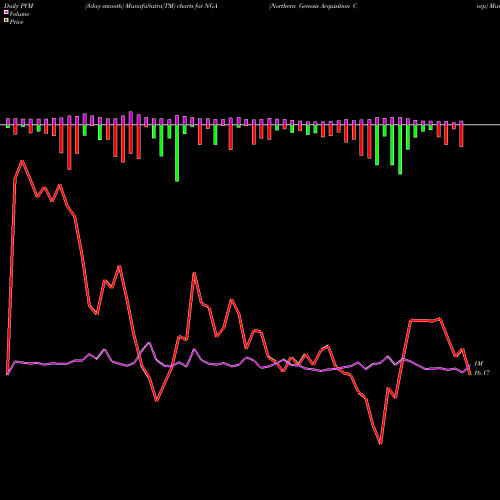The height and width of the screenshot is (500, 500).
Task: Click the tallest green volume bar
Action: pyautogui.click(x=177, y=153)
